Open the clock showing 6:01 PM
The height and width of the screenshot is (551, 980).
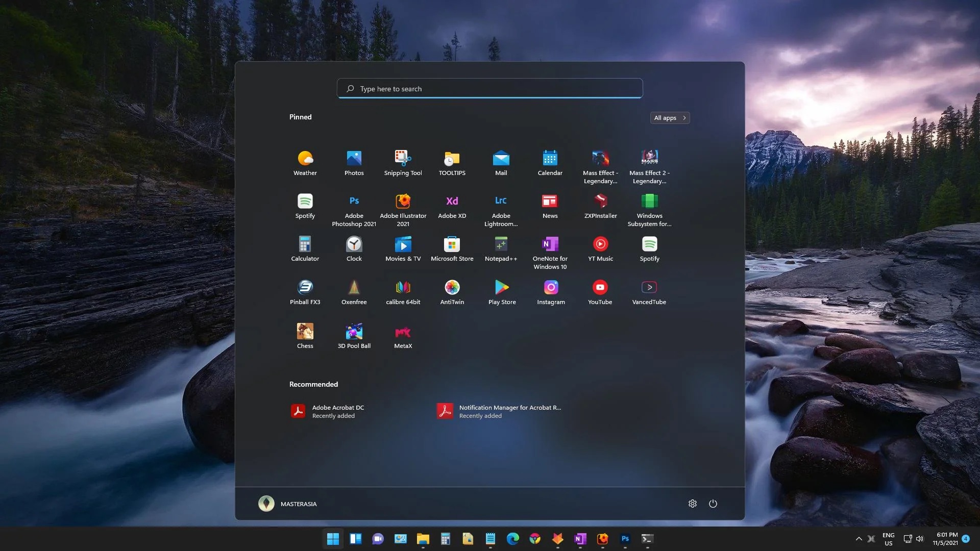[x=945, y=539]
